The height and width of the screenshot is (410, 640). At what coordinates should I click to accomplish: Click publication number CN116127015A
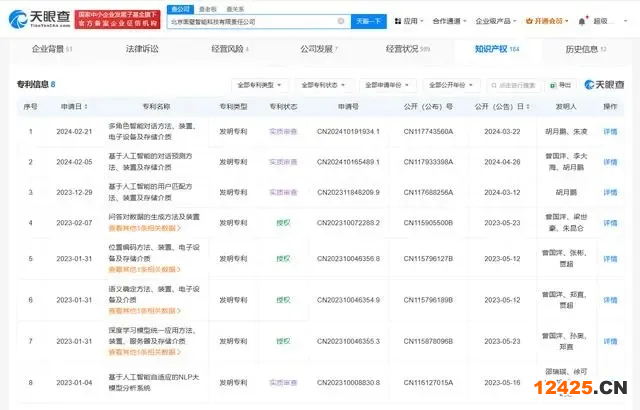428,383
